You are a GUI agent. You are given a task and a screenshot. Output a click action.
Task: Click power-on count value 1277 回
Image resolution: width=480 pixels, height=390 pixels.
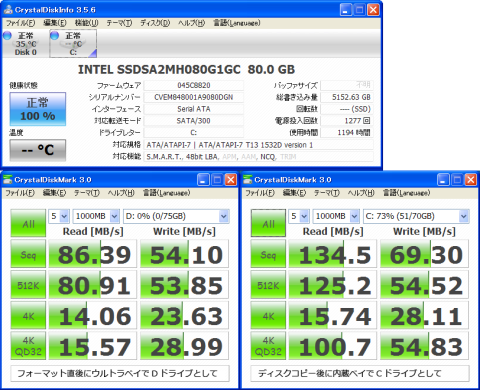(347, 121)
